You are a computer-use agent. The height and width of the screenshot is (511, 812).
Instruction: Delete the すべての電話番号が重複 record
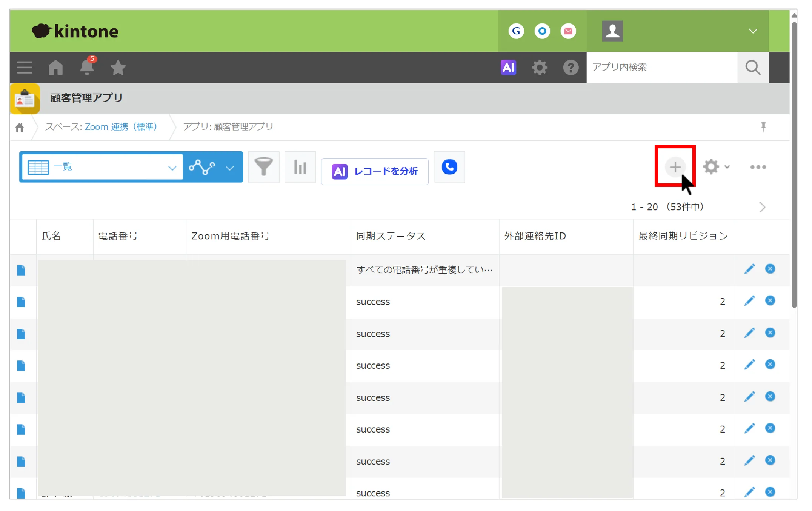tap(770, 269)
